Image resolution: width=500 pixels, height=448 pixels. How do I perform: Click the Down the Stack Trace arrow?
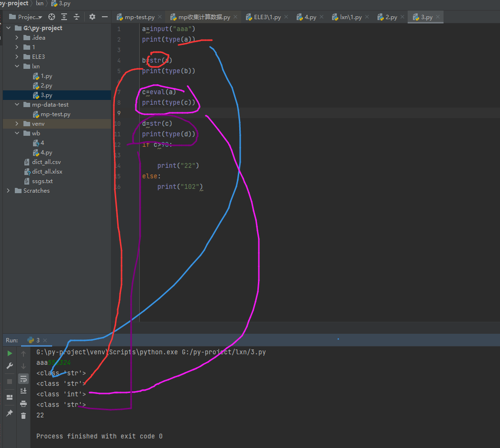pyautogui.click(x=23, y=366)
